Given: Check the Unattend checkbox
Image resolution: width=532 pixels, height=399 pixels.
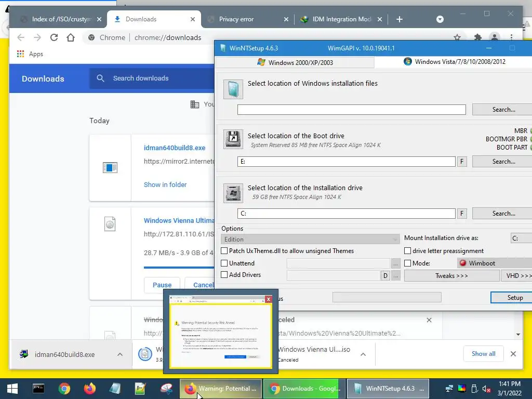Looking at the screenshot, I should (x=224, y=263).
